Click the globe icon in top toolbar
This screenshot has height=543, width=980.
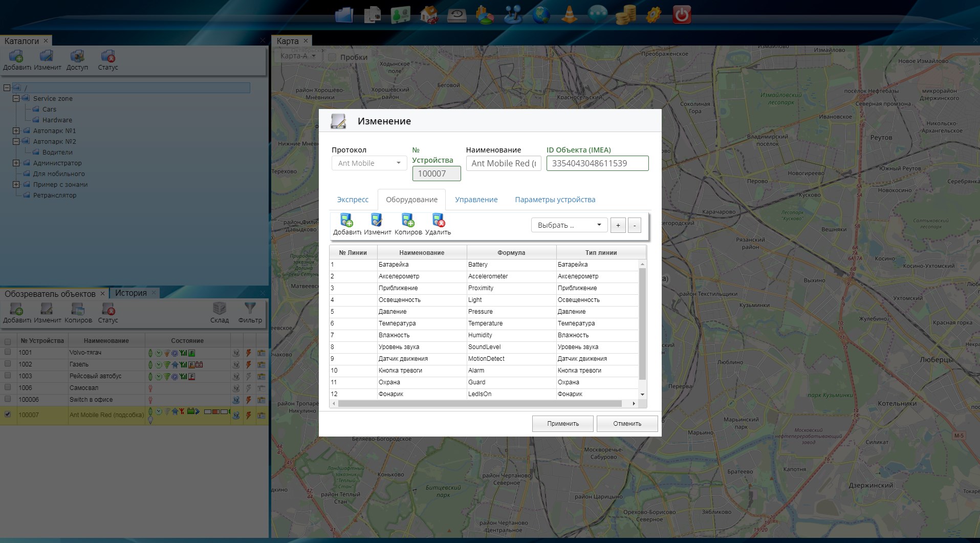541,15
